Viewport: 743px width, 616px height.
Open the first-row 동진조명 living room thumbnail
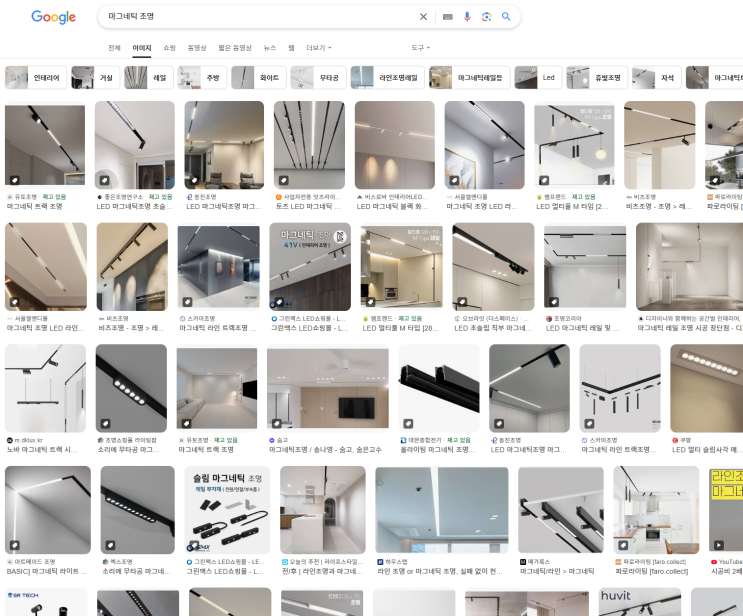[224, 145]
